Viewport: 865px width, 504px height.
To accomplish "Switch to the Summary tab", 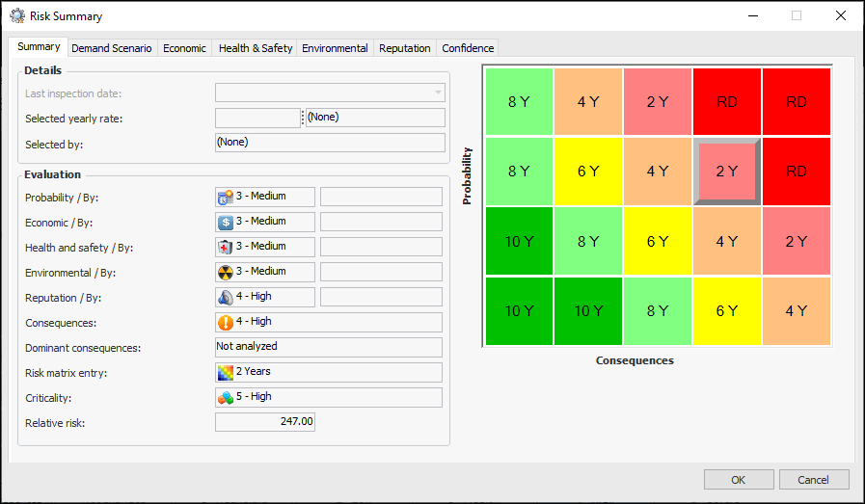I will [39, 47].
